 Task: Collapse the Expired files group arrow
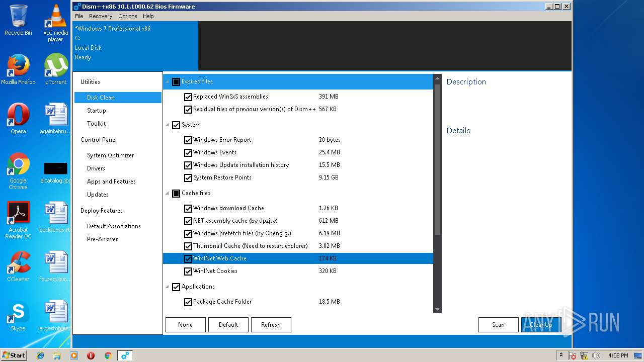click(x=168, y=82)
